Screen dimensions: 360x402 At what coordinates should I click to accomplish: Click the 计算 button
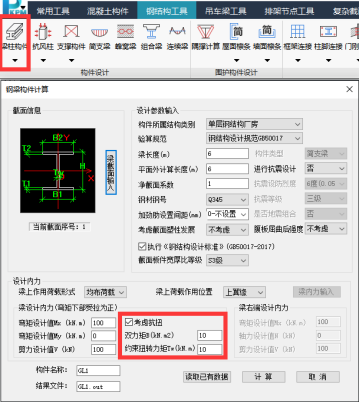pos(263,377)
